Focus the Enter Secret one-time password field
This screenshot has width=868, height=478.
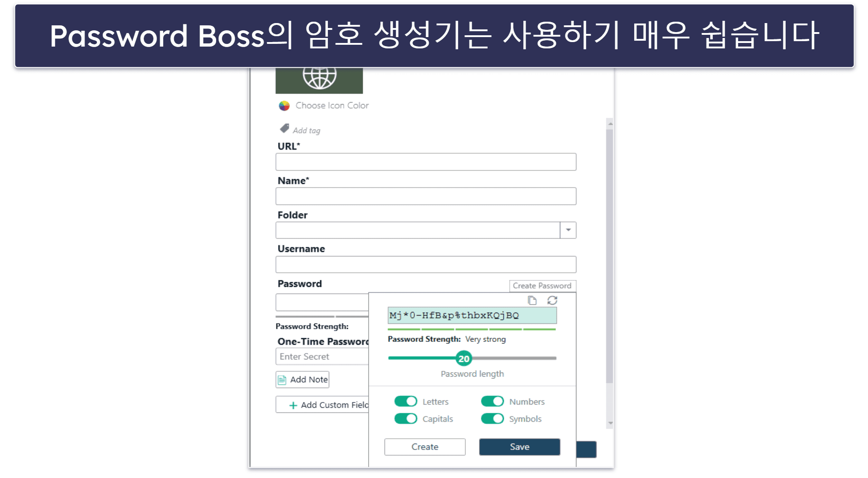(x=322, y=356)
